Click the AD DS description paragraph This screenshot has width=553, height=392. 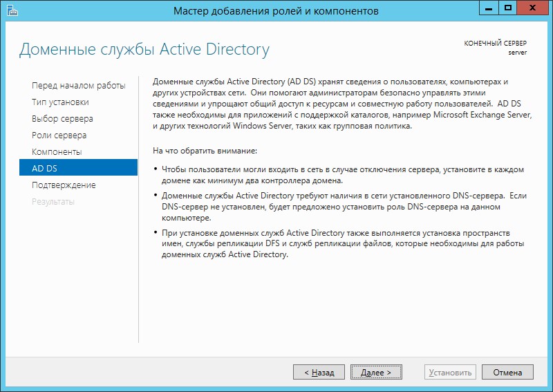pyautogui.click(x=342, y=104)
